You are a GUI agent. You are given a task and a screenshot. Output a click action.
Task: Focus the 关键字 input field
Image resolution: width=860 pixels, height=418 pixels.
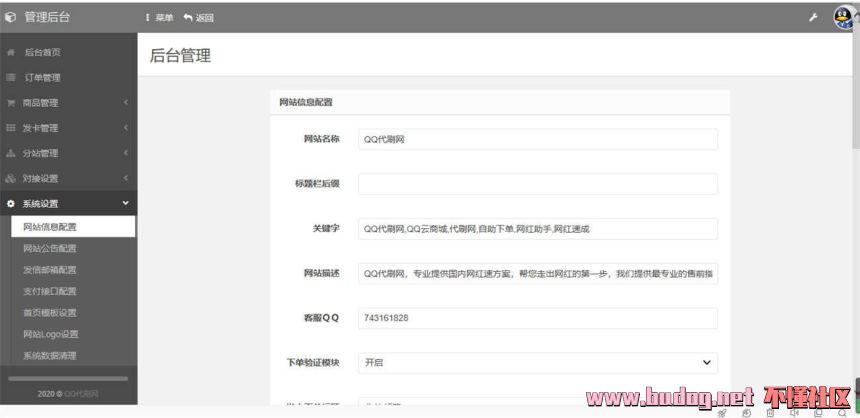pos(538,229)
